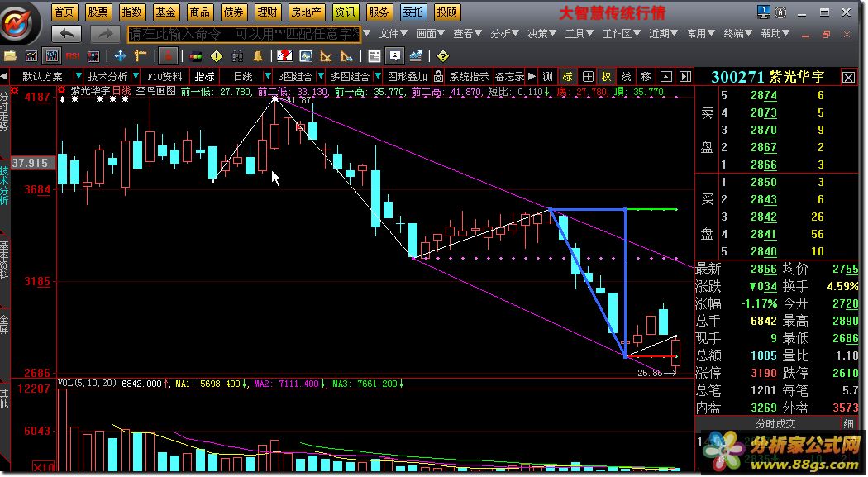Click the first orange set-square drawing icon
868x477 pixels.
click(326, 56)
